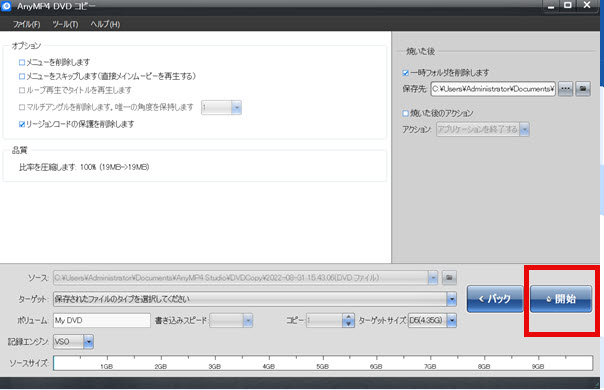The image size is (604, 390).
Task: Minimize the AnyMP4 window
Action: [x=551, y=6]
